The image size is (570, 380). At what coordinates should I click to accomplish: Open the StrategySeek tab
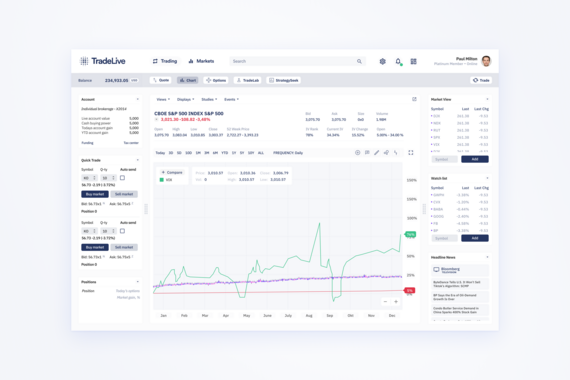(284, 80)
